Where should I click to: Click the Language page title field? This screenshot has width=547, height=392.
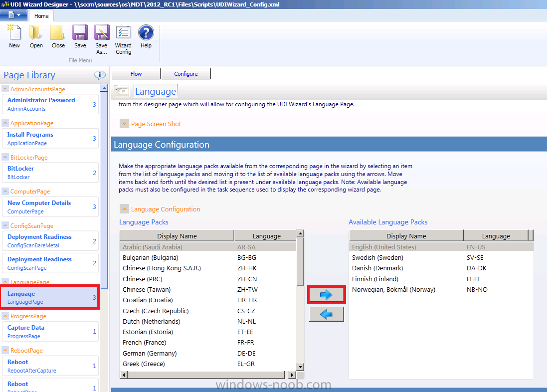pyautogui.click(x=156, y=91)
